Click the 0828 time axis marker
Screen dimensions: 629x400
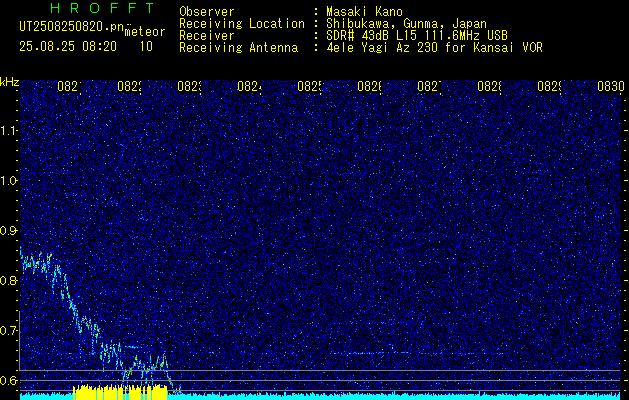(x=489, y=86)
